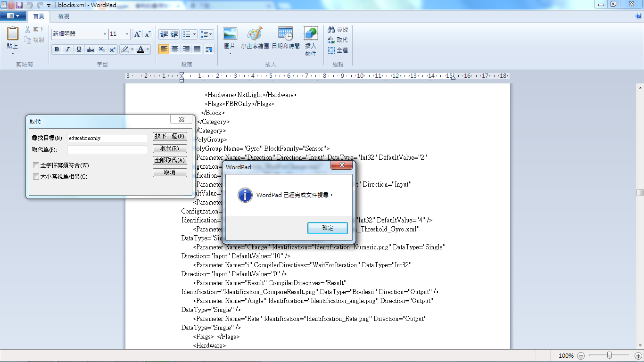Open the highlight color dropdown arrow
The image size is (644, 362).
(132, 49)
